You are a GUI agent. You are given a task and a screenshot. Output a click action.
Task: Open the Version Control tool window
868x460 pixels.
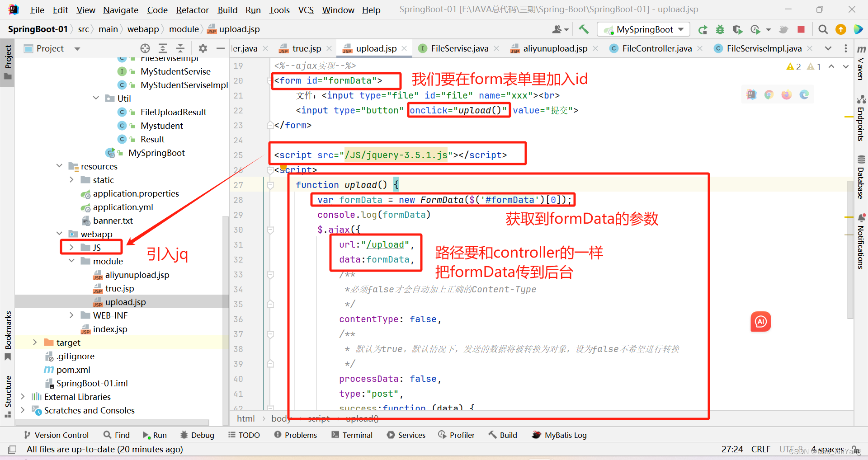57,435
